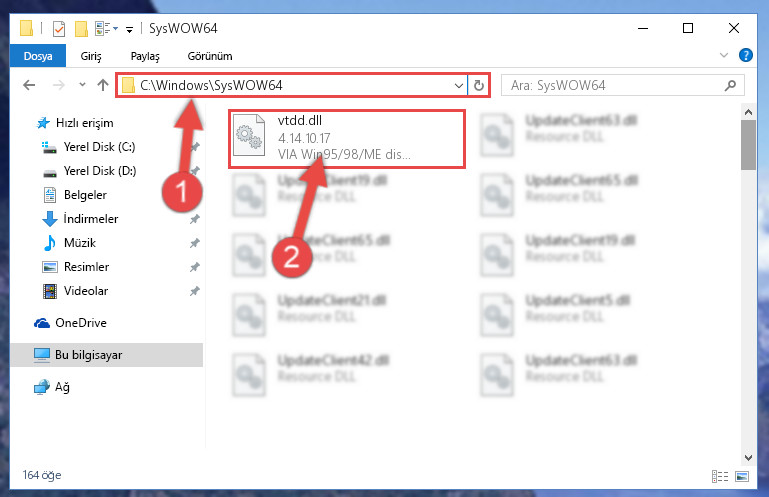Viewport: 769px width, 497px height.
Task: Open İndirmeler in quick access
Action: point(91,219)
